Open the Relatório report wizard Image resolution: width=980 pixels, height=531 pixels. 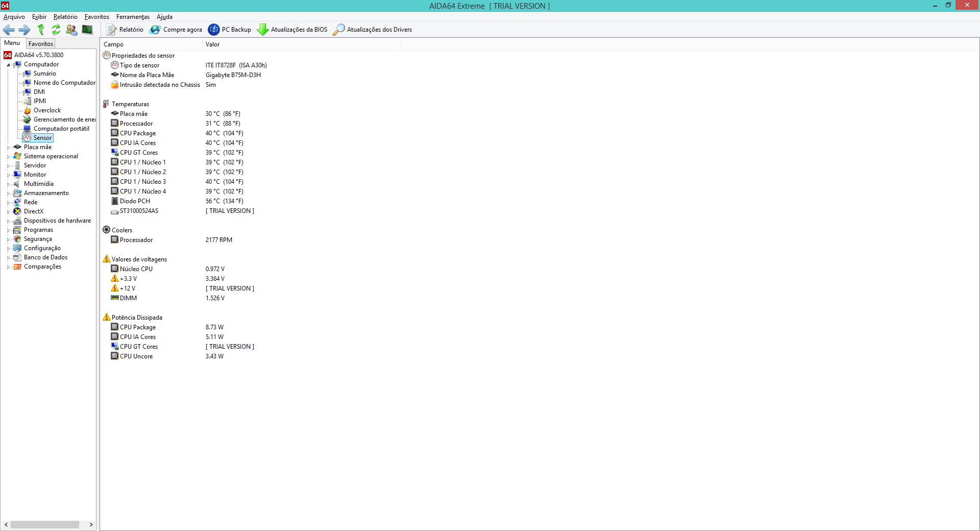coord(125,30)
